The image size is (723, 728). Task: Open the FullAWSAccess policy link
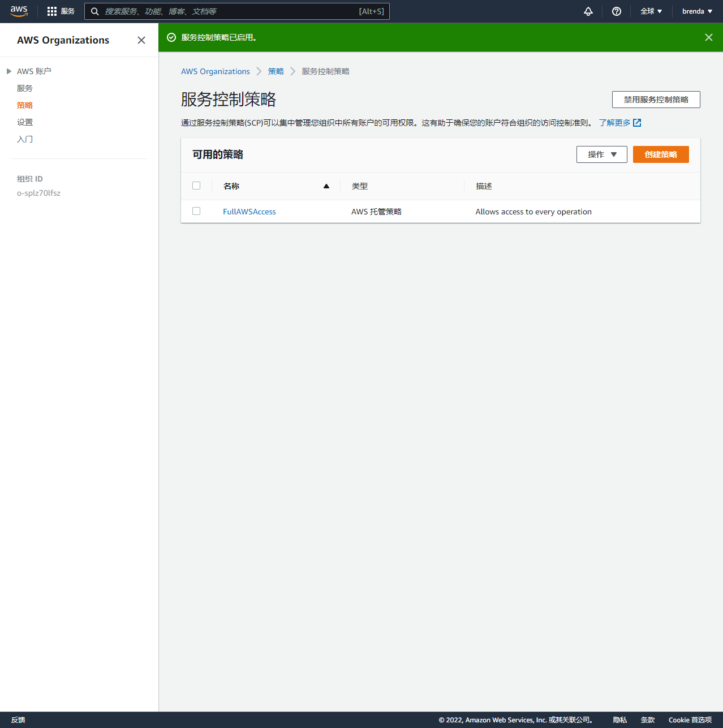coord(249,212)
